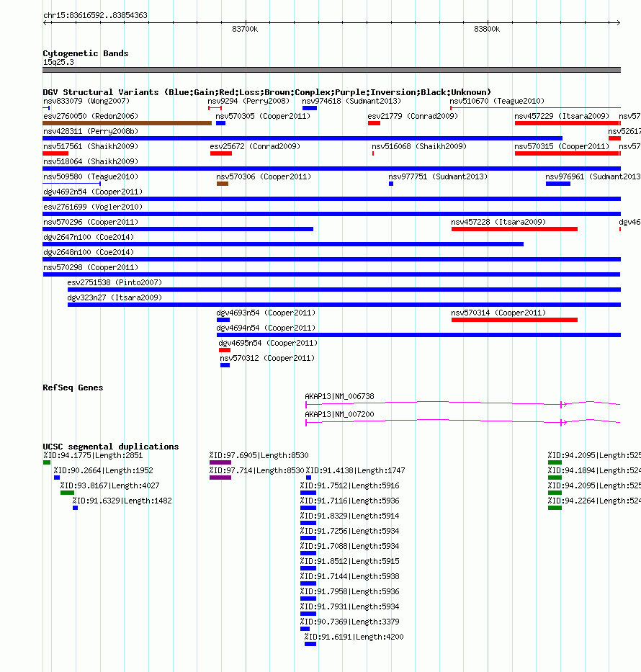This screenshot has width=641, height=672.
Task: Select duplication %ID:91.7512|Length:5916
Action: [349, 485]
